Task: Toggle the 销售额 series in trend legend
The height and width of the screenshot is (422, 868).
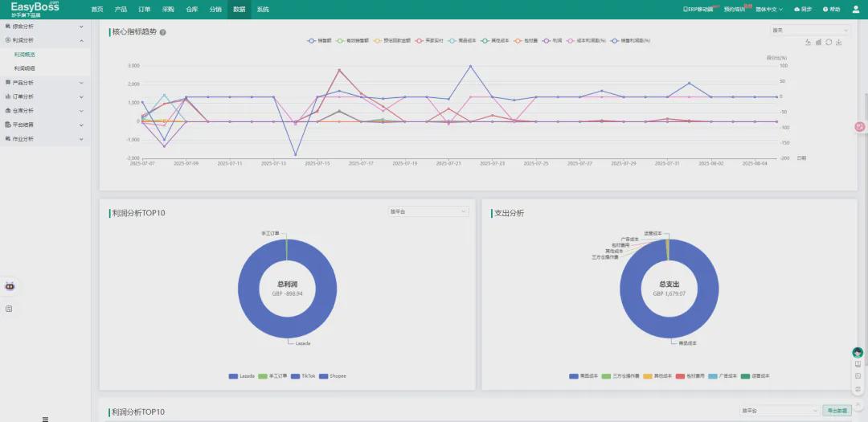Action: pyautogui.click(x=319, y=41)
